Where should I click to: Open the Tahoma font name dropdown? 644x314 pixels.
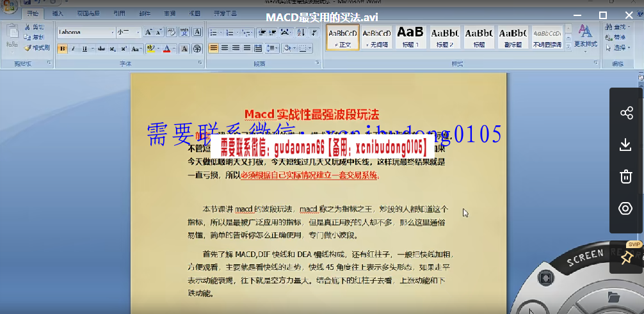click(x=113, y=32)
